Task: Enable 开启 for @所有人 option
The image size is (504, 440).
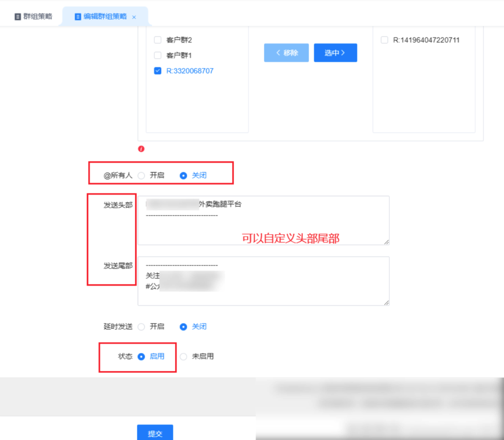Action: [x=142, y=175]
